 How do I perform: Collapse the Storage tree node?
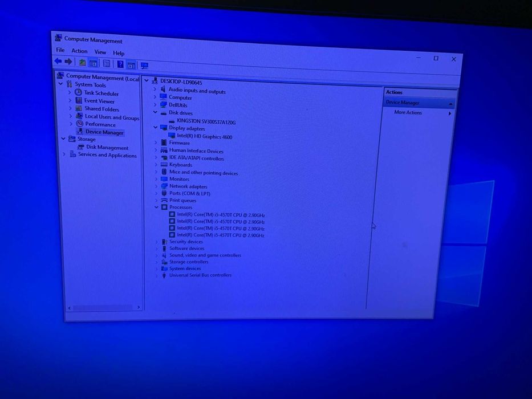point(63,139)
